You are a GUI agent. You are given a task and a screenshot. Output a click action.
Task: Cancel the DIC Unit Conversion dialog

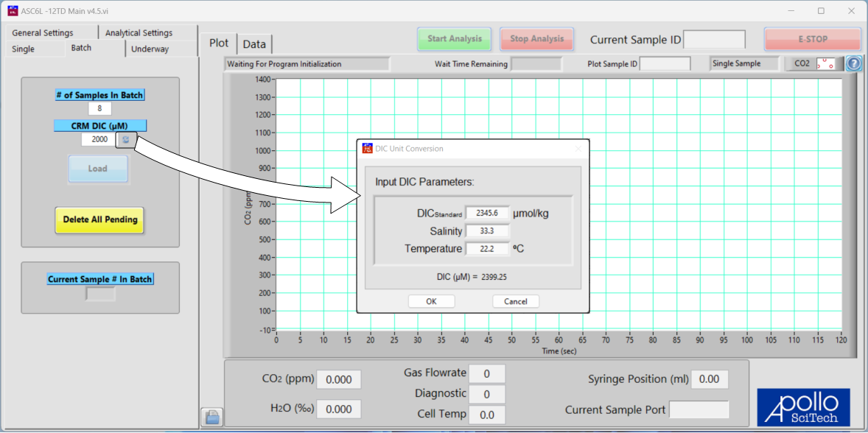pos(516,301)
